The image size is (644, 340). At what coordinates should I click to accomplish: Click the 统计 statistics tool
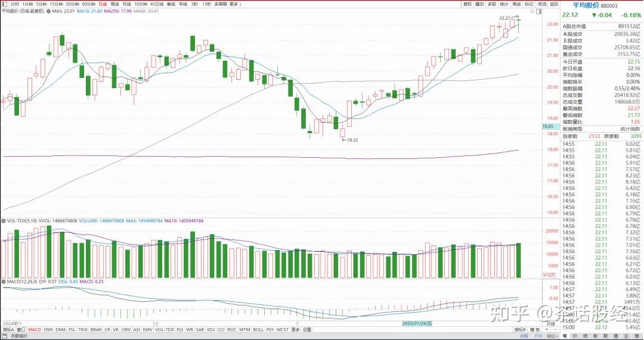[x=504, y=4]
